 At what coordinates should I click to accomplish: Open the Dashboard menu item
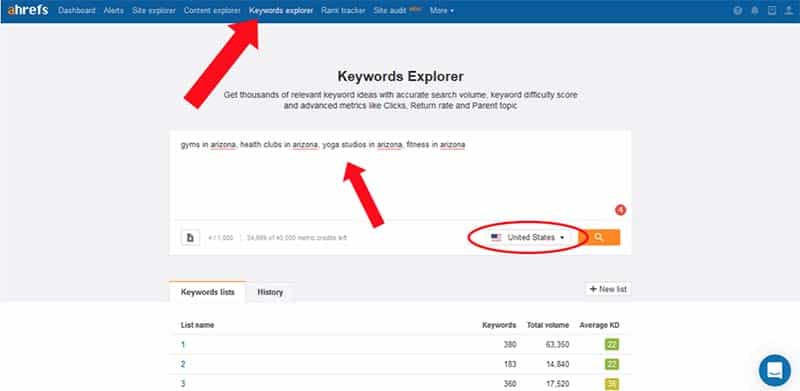77,10
